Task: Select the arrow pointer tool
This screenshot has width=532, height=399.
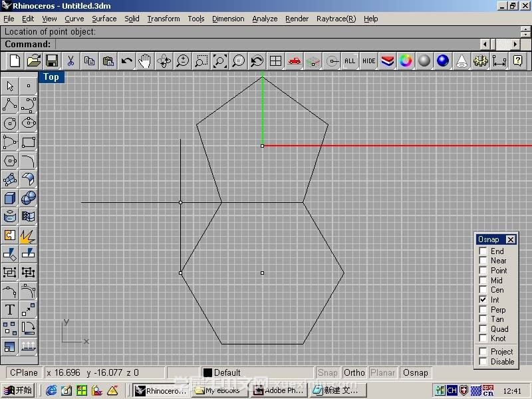Action: tap(10, 86)
